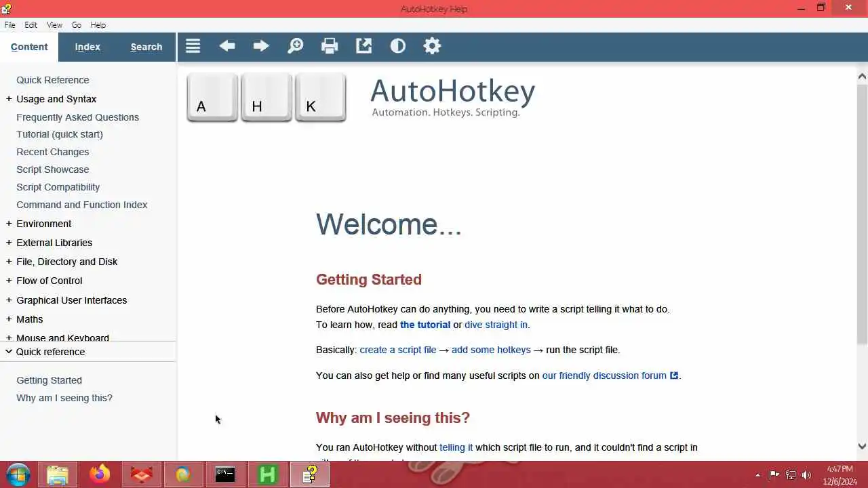
Task: Show hidden system tray icons
Action: pos(757,475)
